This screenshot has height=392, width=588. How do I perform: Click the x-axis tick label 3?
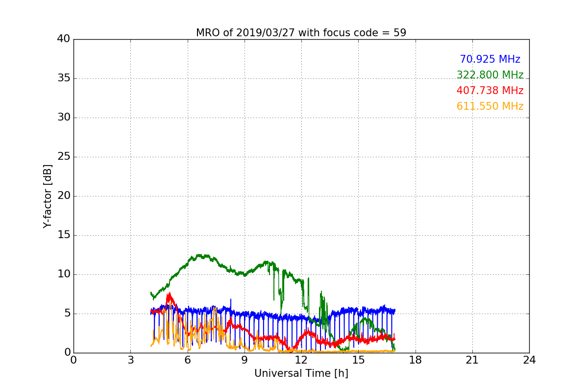point(130,360)
